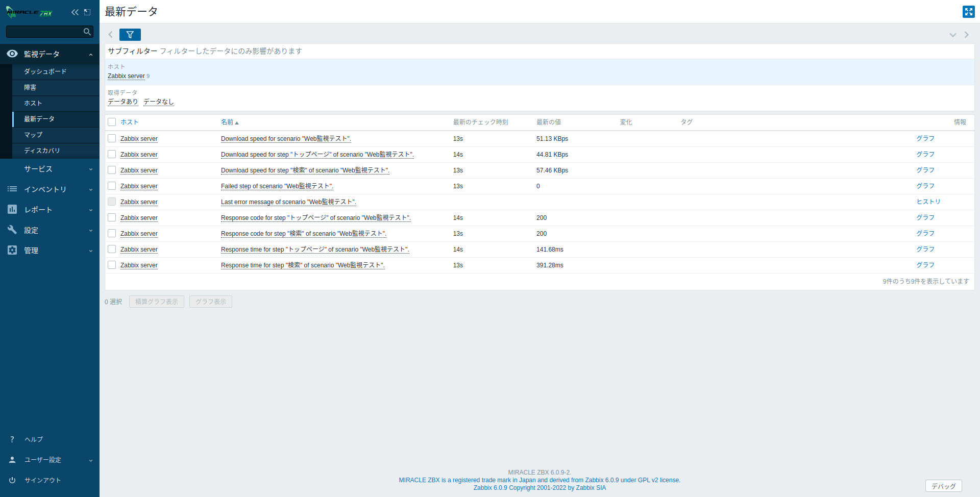Enter kiosk fullscreen mode icon
The width and height of the screenshot is (980, 497).
coord(968,12)
